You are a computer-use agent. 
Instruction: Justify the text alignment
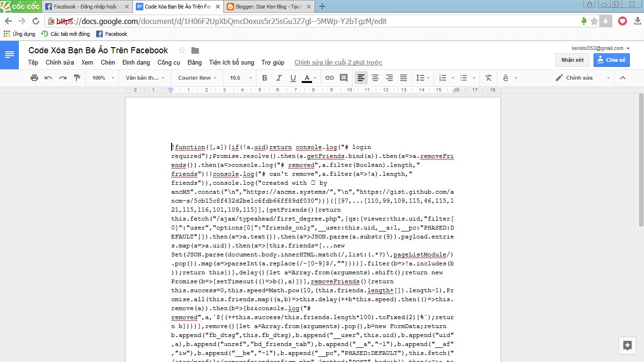click(404, 78)
